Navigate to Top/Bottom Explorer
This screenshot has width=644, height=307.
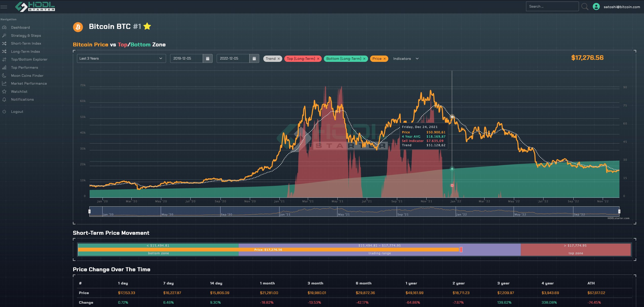point(29,60)
